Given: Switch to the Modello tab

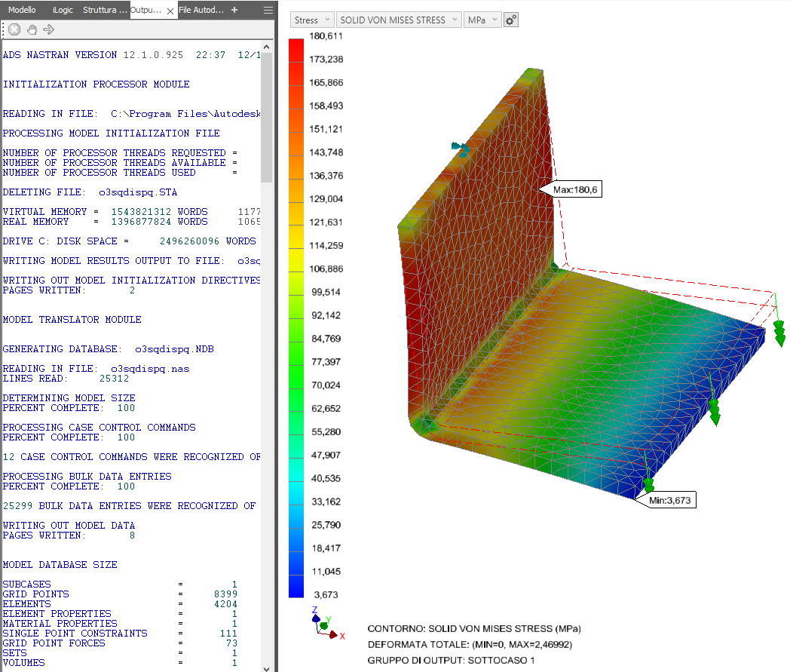Looking at the screenshot, I should 22,11.
